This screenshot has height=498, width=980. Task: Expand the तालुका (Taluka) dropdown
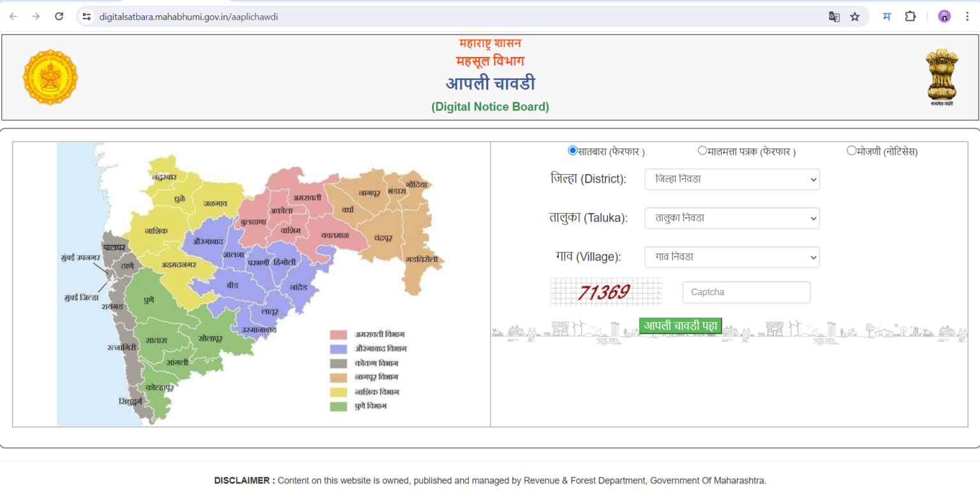click(732, 218)
